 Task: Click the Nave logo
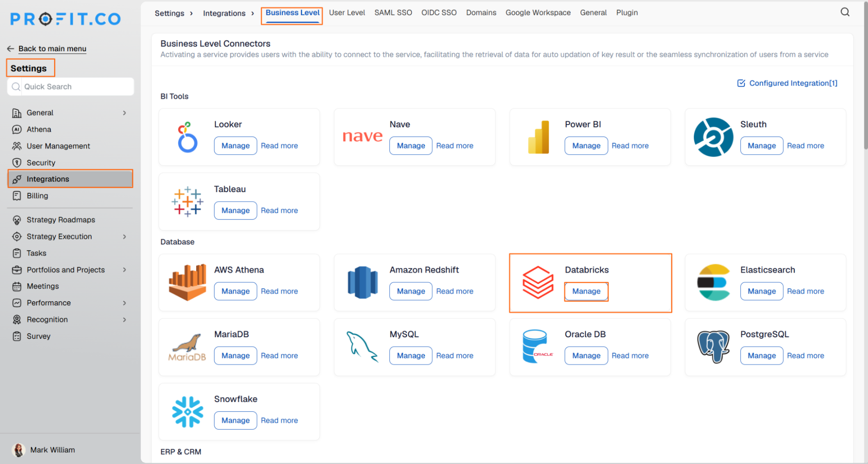pyautogui.click(x=363, y=136)
